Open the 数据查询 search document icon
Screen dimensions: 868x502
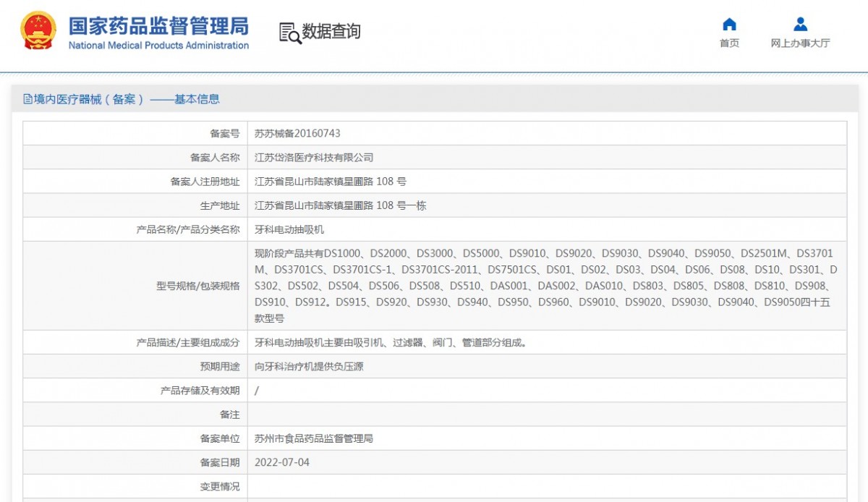[289, 32]
